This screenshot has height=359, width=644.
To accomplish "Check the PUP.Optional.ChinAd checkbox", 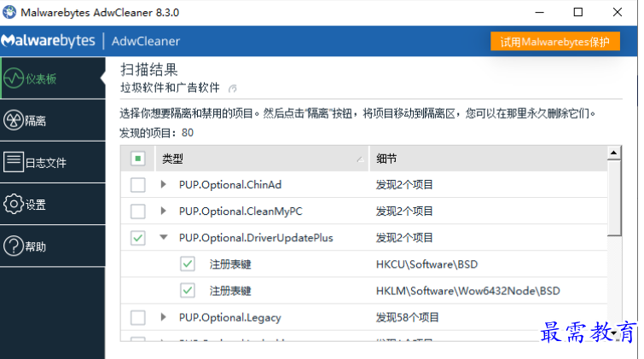I will (x=138, y=185).
